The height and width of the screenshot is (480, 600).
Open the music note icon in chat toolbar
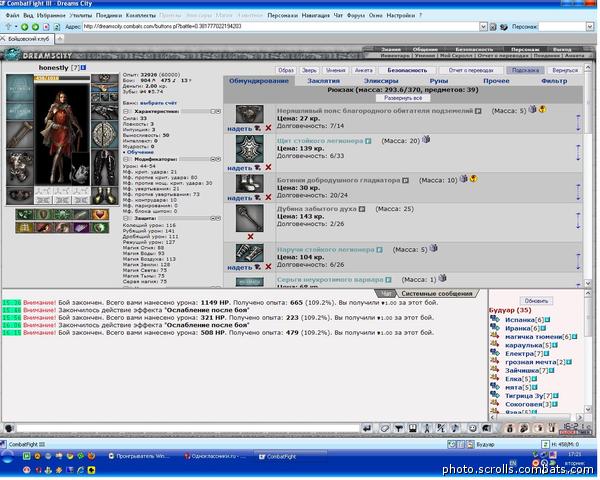click(455, 428)
